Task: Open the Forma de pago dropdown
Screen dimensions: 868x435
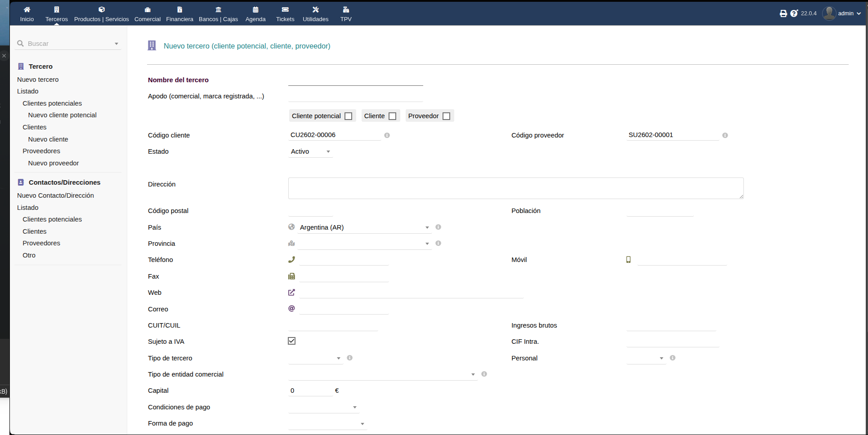Action: (x=327, y=423)
